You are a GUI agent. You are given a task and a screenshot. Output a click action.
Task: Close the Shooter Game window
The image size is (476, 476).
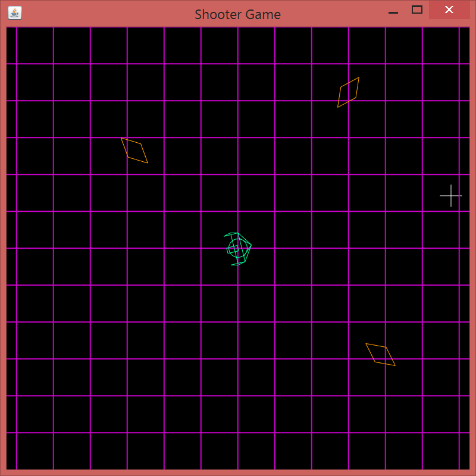coord(449,10)
